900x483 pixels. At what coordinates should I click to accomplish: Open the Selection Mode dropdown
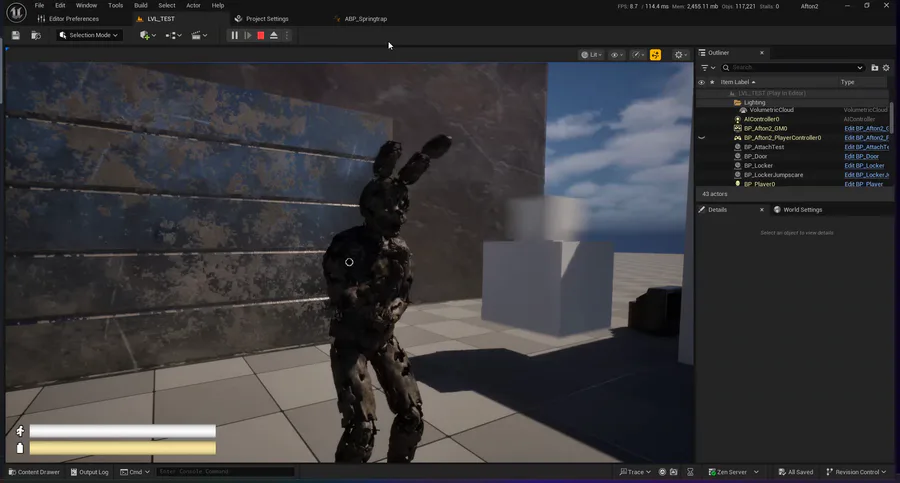point(89,35)
